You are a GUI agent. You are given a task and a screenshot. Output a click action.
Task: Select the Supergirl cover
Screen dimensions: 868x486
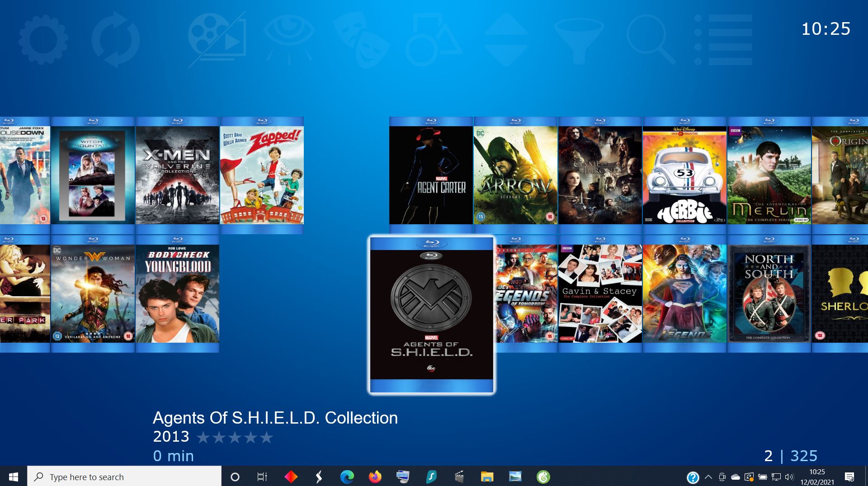coord(684,293)
